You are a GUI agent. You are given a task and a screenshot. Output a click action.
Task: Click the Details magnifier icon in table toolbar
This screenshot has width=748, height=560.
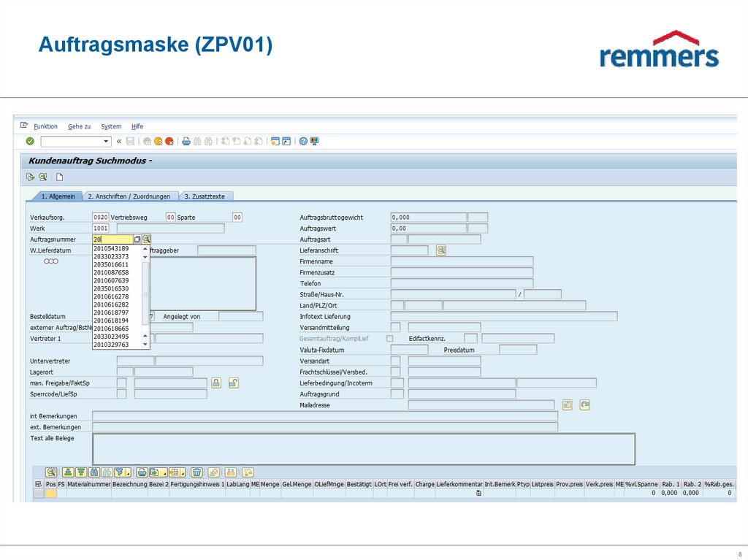[x=51, y=472]
